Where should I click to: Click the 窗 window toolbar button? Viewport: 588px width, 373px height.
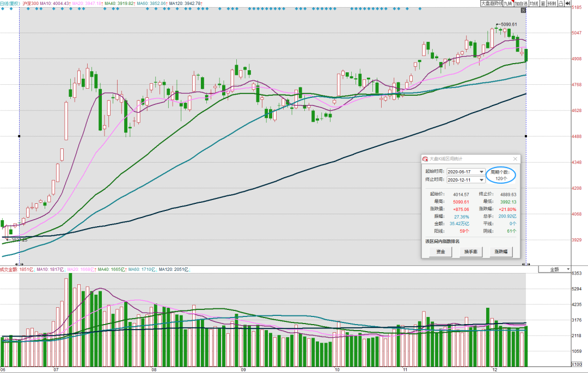(543, 3)
